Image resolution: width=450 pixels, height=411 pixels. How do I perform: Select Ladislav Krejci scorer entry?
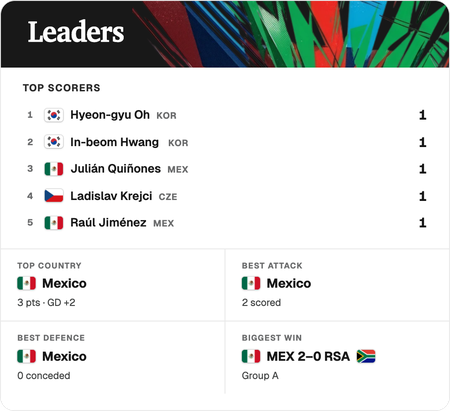225,196
